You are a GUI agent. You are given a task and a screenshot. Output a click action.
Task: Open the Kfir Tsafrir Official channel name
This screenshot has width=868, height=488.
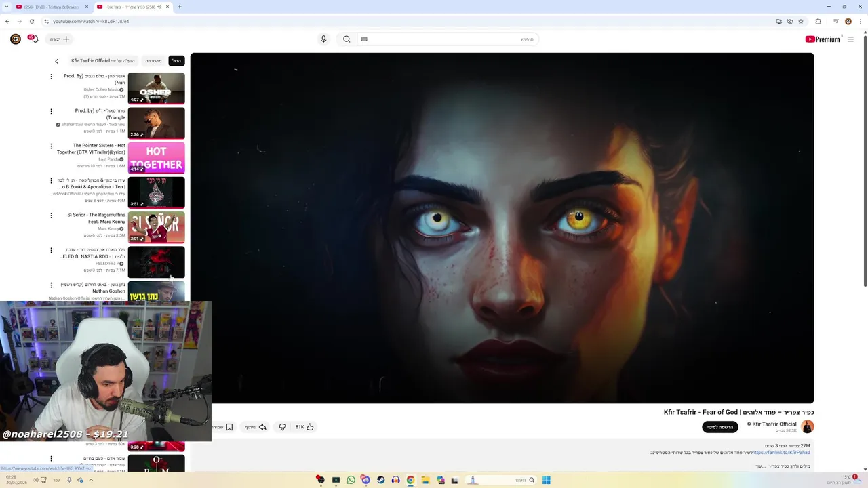pyautogui.click(x=774, y=424)
